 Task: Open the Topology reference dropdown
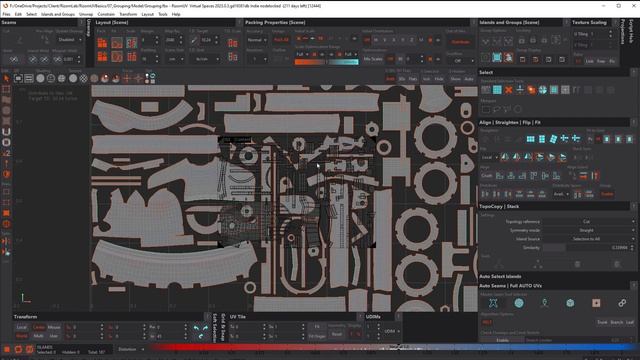pos(587,222)
